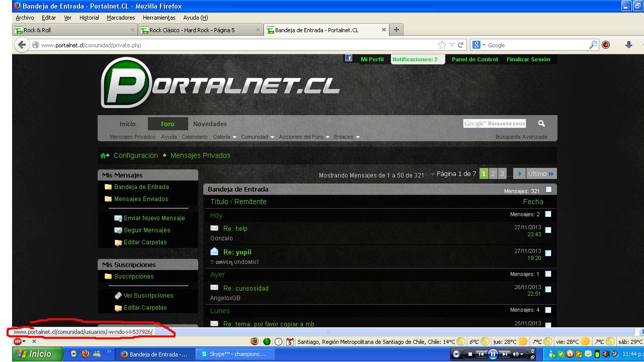
Task: Click the Mensajes Enviados folder icon
Action: tap(108, 199)
